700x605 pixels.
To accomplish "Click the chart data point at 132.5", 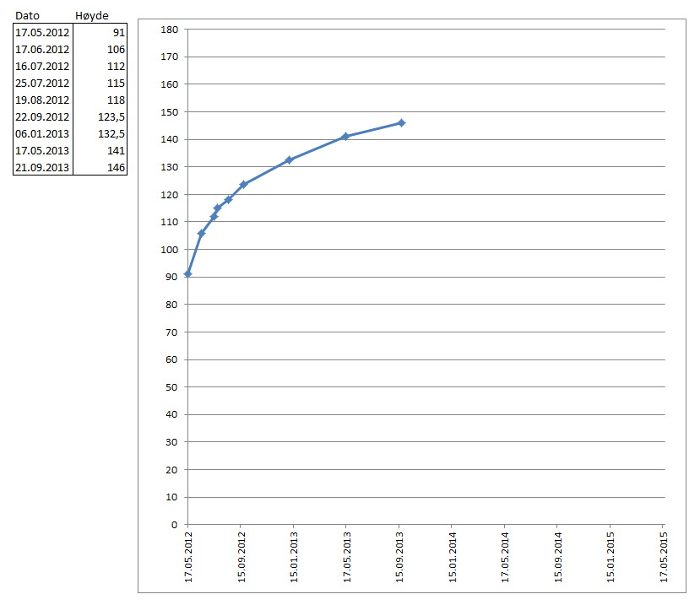I will click(x=290, y=159).
